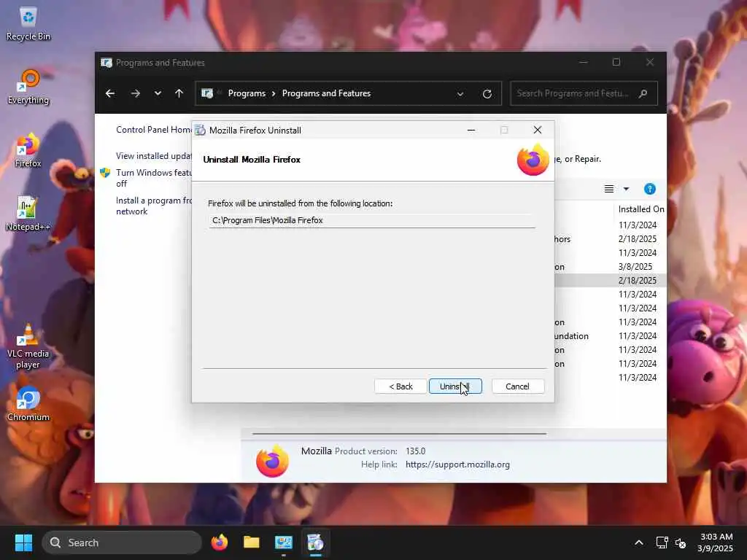Close the Mozilla Firefox Uninstall dialog
747x560 pixels.
coord(538,130)
